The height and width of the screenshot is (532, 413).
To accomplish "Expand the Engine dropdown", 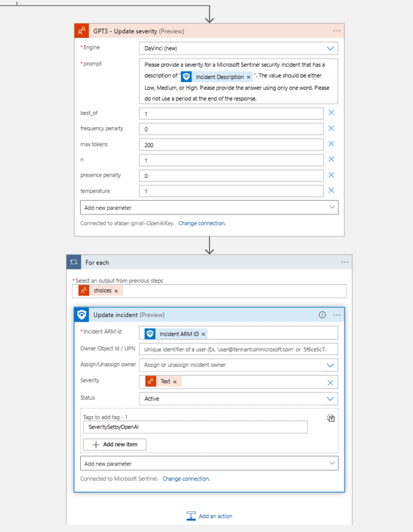I will tap(330, 48).
